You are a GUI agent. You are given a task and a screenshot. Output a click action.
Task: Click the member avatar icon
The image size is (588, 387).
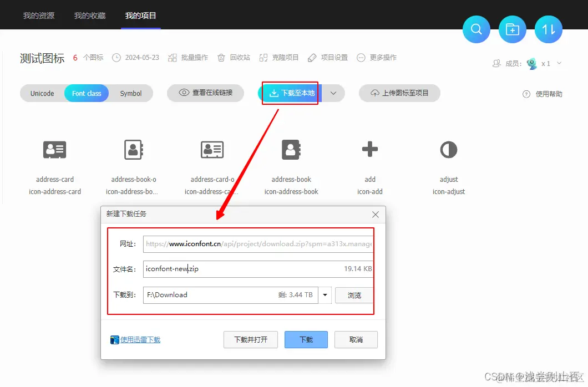(532, 63)
